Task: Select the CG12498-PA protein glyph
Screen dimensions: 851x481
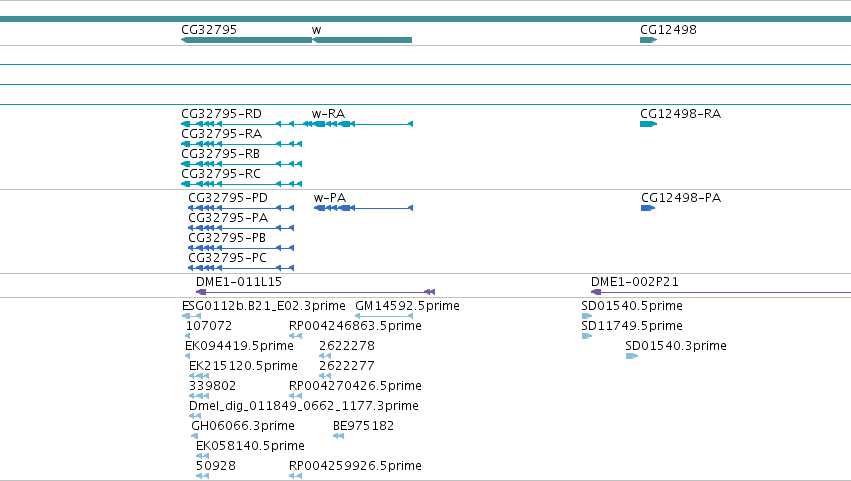Action: [648, 208]
